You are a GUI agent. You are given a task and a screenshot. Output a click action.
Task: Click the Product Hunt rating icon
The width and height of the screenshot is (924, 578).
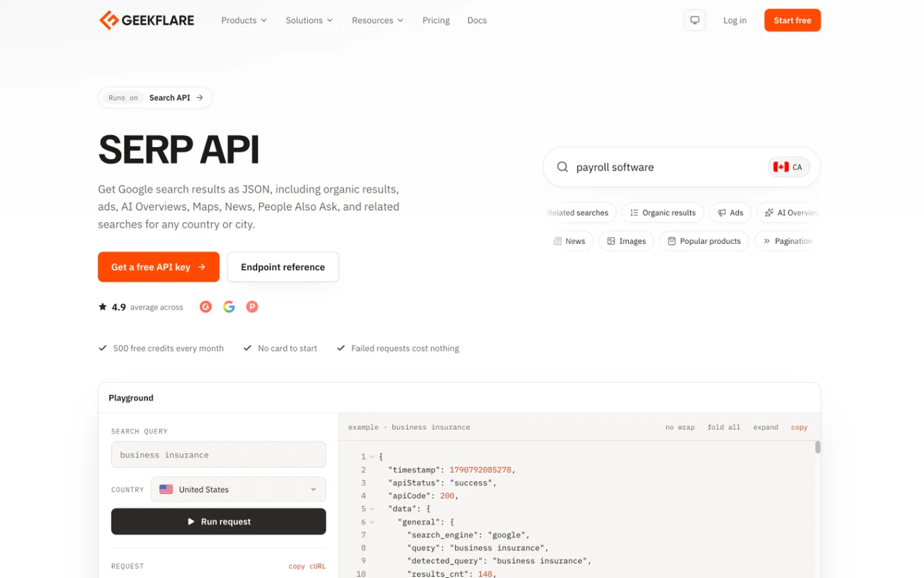[252, 307]
